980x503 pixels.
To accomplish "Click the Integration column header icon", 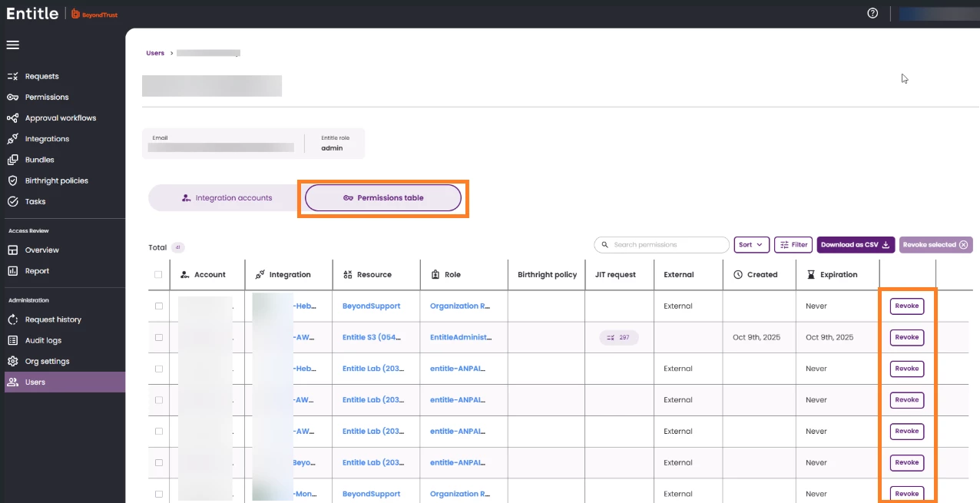I will (x=260, y=274).
